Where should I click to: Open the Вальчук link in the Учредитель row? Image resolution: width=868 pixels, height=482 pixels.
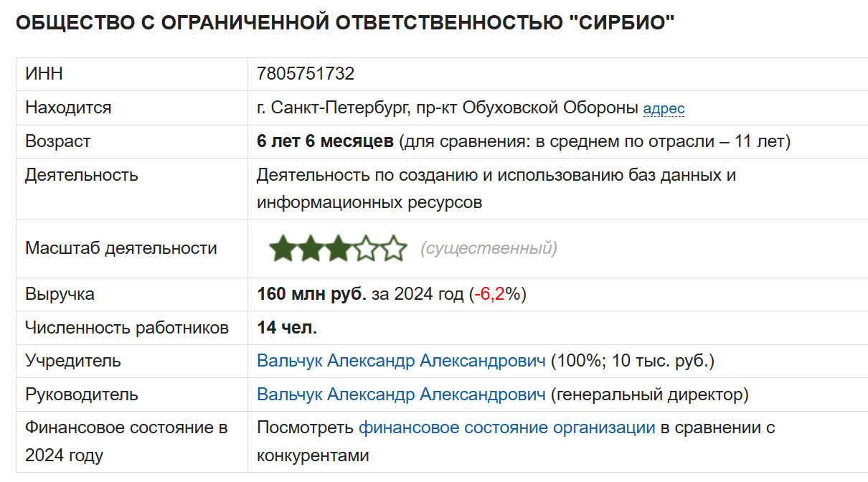(x=401, y=361)
